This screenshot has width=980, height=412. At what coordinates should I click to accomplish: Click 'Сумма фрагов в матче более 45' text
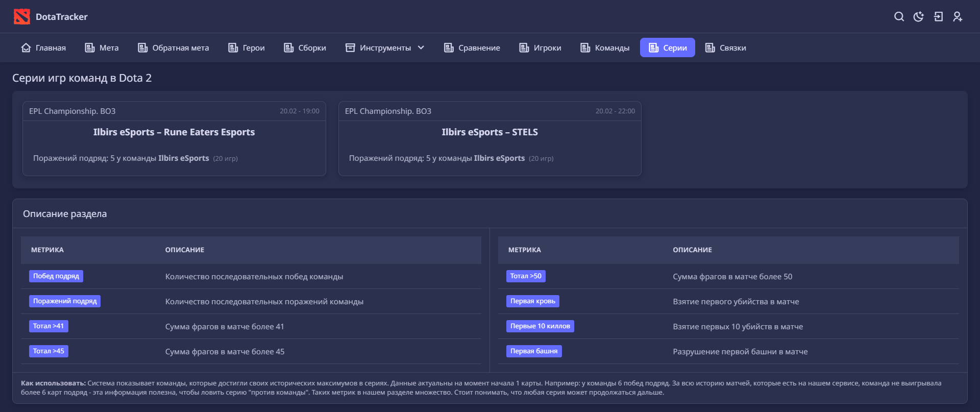click(225, 352)
